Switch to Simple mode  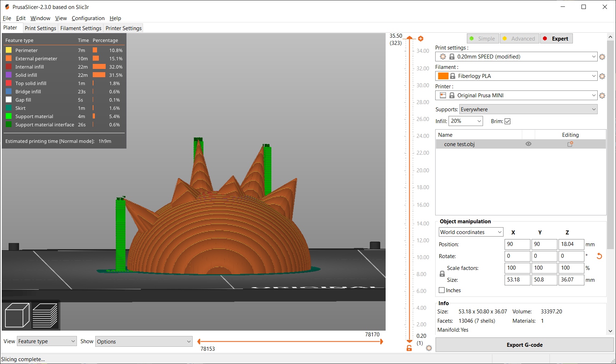pos(483,38)
